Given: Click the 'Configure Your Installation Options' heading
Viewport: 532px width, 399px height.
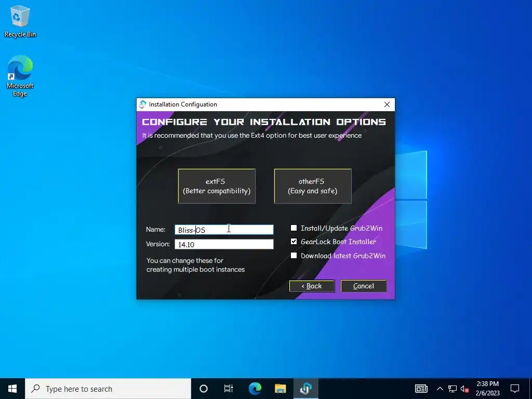Looking at the screenshot, I should click(x=263, y=122).
